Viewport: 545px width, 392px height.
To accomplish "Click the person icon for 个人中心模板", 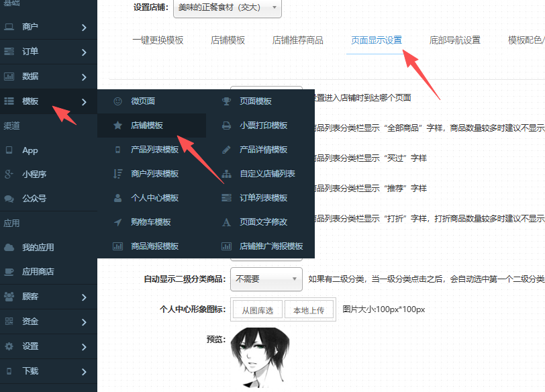I will 117,198.
